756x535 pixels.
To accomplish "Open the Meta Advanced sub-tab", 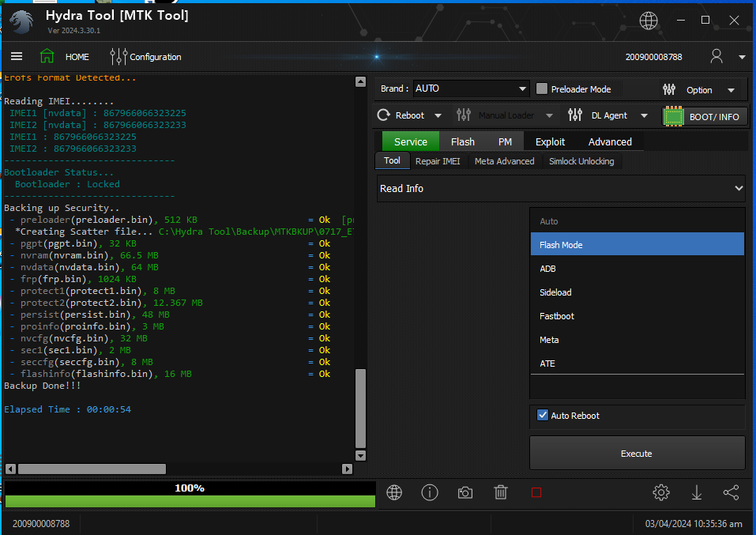I will 504,161.
